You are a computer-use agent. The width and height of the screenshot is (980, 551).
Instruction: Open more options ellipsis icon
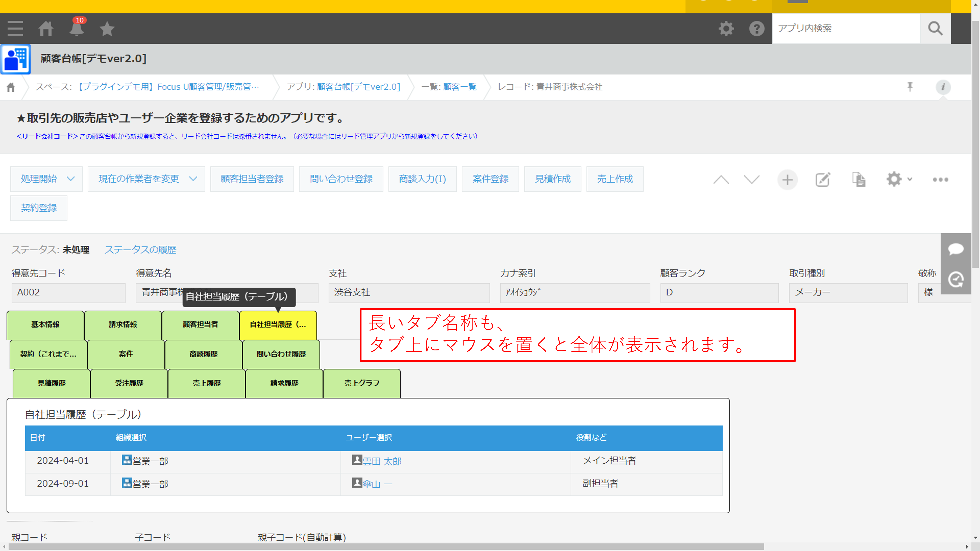[x=940, y=179]
